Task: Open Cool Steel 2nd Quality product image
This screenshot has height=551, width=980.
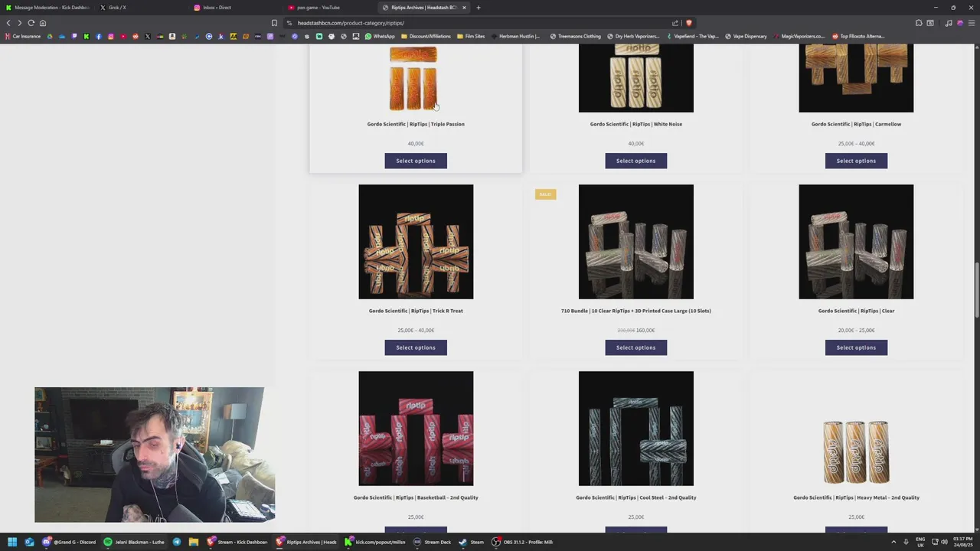Action: [x=635, y=429]
